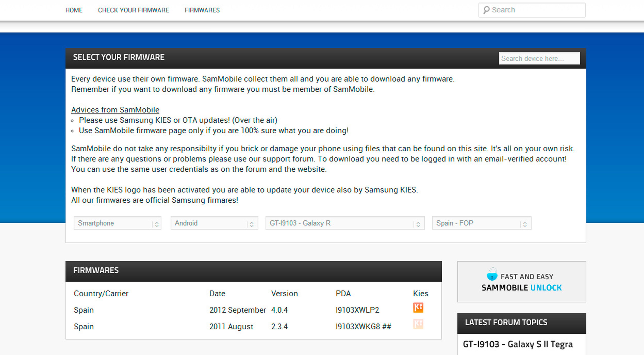Click the SELECT YOUR FIRMWARE heading
This screenshot has height=355, width=644.
tap(119, 57)
